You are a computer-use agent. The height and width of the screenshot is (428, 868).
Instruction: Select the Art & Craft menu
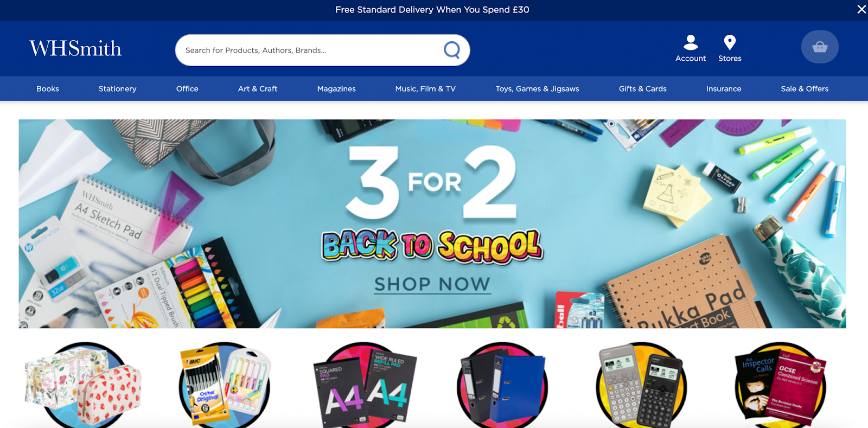click(x=258, y=88)
